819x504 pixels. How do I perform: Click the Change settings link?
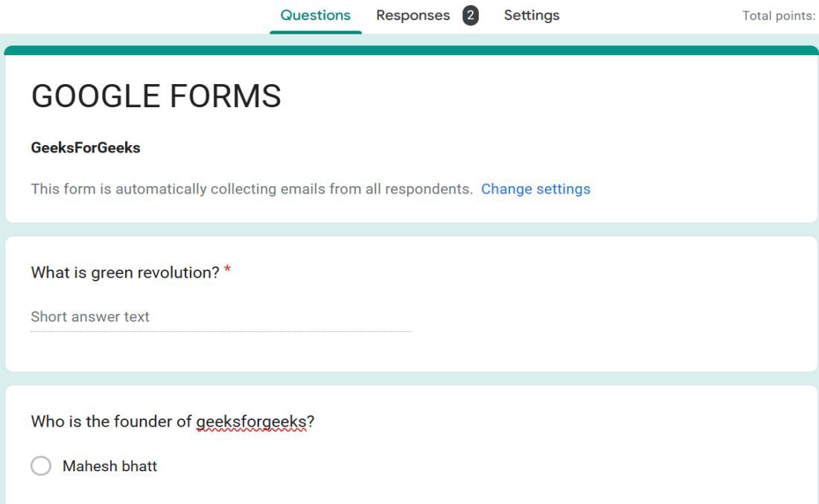pos(535,188)
